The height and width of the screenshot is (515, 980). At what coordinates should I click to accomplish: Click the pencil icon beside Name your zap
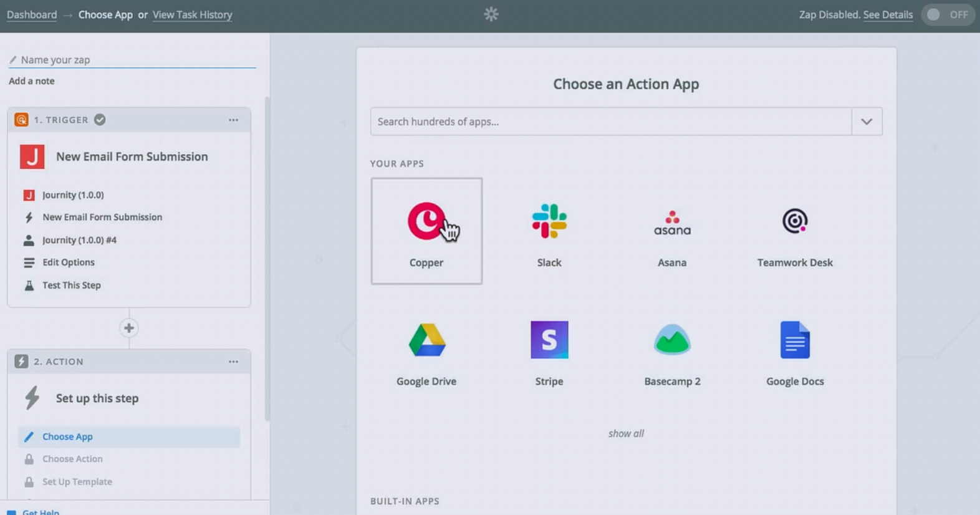pyautogui.click(x=12, y=60)
